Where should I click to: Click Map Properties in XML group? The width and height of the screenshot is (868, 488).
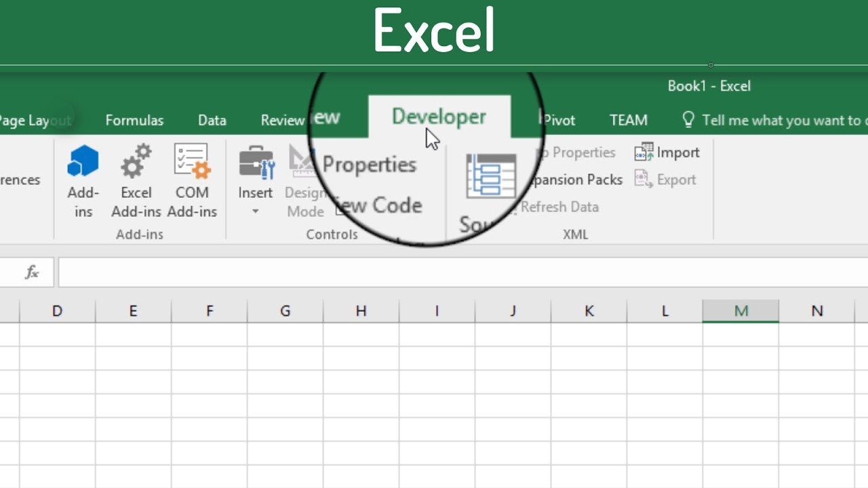click(575, 152)
